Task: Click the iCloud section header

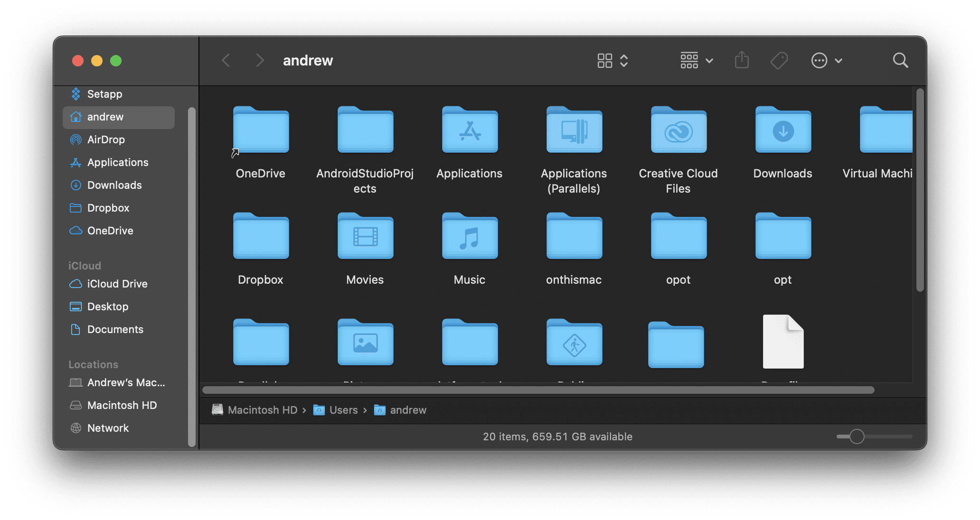Action: pyautogui.click(x=85, y=266)
